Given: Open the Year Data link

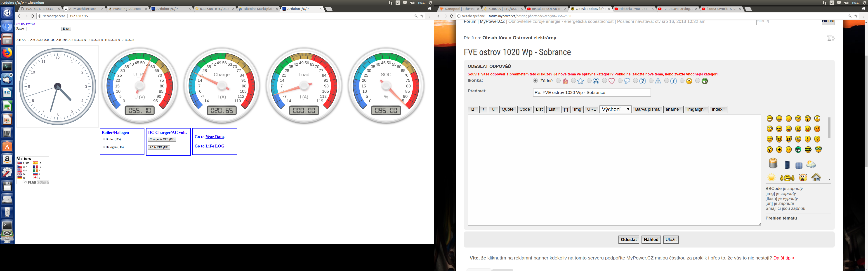Looking at the screenshot, I should pos(214,137).
